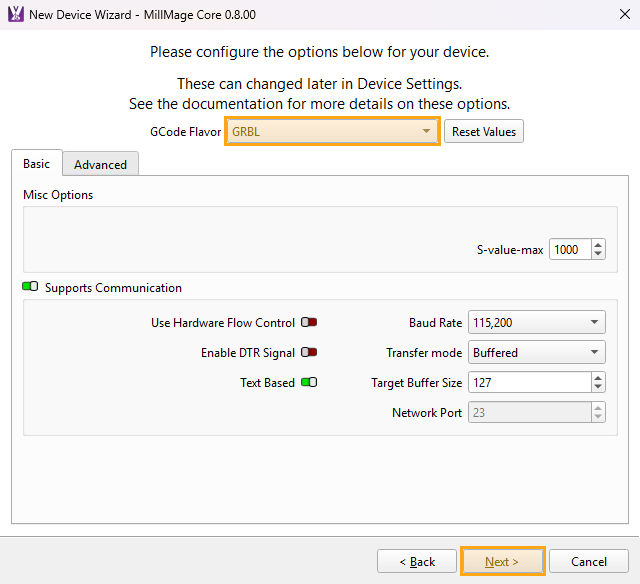Close the New Device Wizard window
The image size is (640, 584).
pyautogui.click(x=612, y=15)
